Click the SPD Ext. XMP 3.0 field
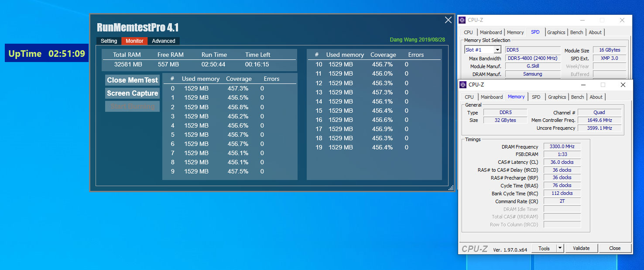The height and width of the screenshot is (270, 644). tap(610, 58)
